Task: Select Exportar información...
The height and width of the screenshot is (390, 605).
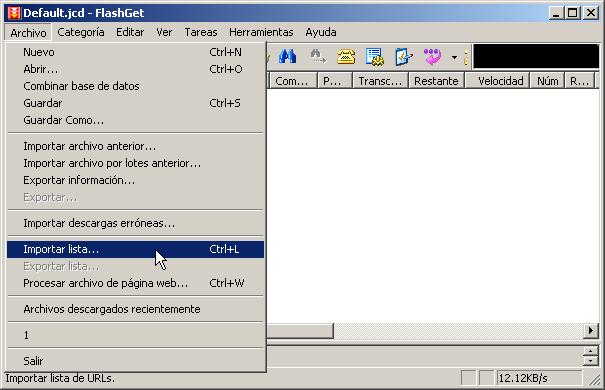Action: pyautogui.click(x=135, y=180)
